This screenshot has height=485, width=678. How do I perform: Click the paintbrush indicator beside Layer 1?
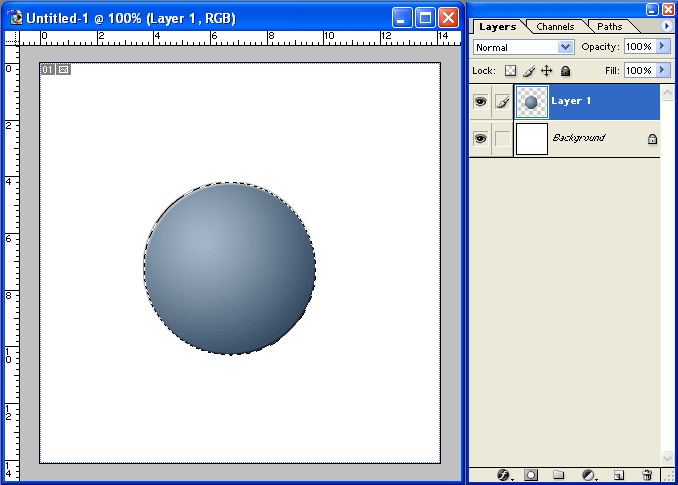502,102
